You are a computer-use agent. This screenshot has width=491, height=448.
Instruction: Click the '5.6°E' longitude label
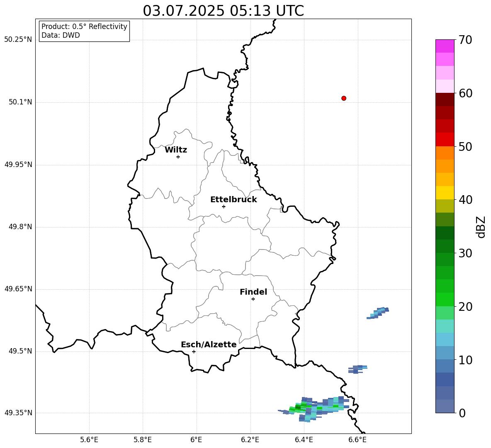click(x=89, y=440)
